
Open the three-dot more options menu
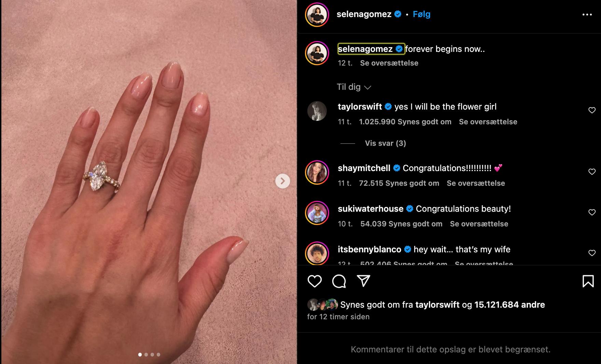(587, 14)
